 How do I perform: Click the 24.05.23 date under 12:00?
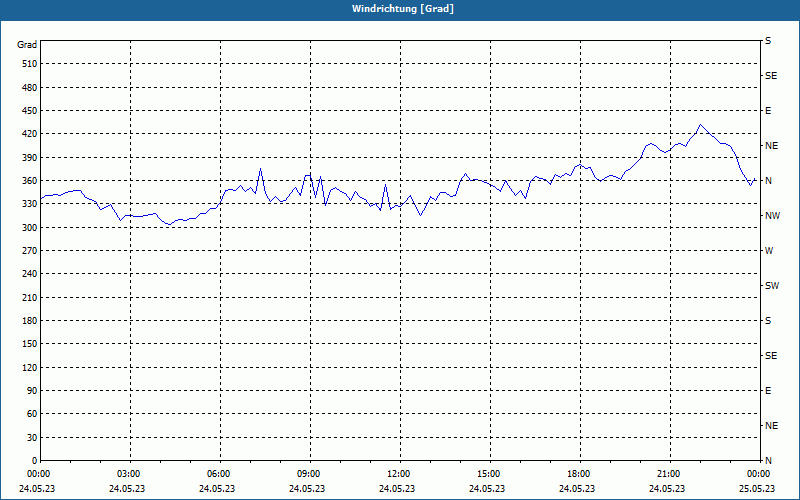(x=397, y=489)
